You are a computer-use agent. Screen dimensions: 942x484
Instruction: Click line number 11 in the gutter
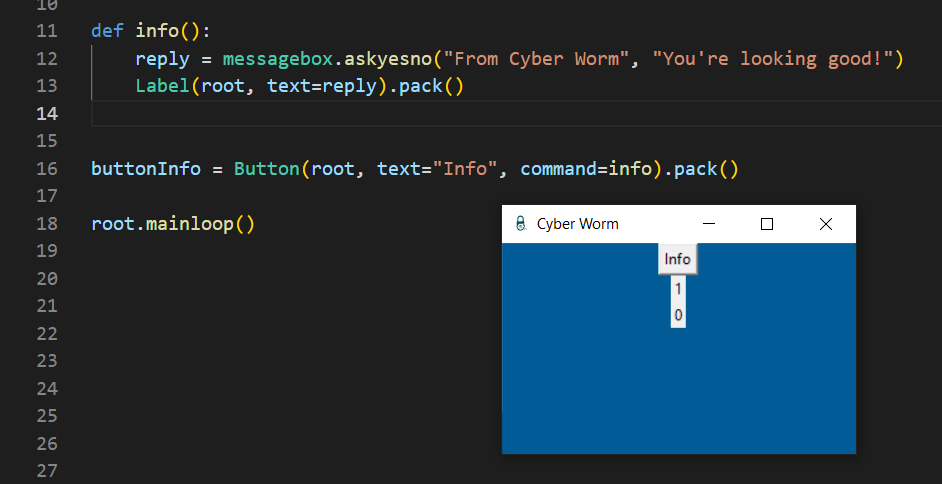(46, 30)
